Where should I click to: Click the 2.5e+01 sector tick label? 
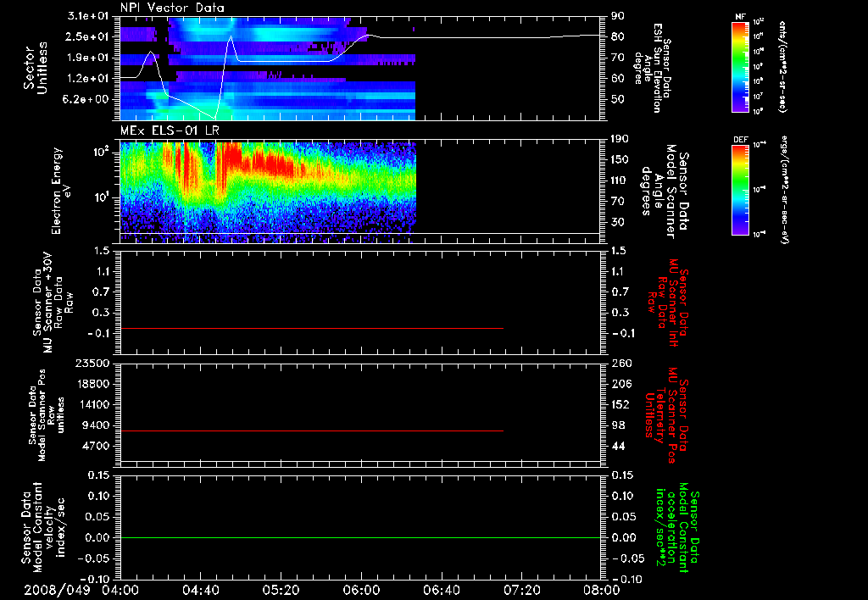tap(87, 36)
